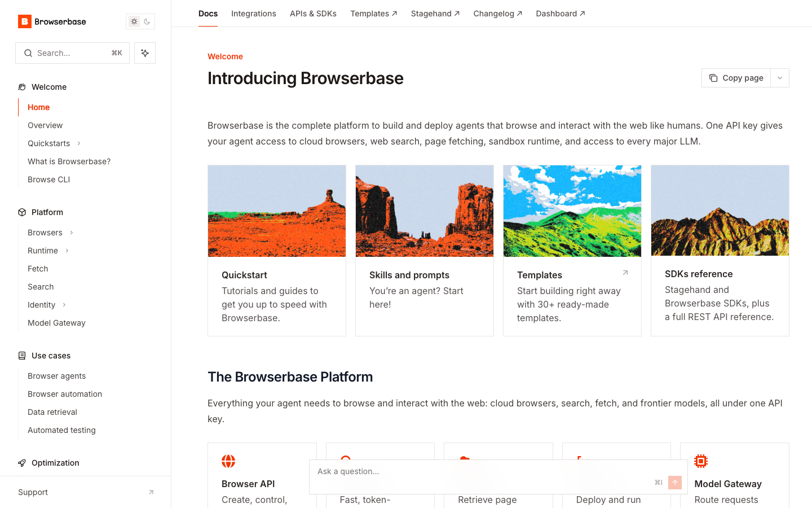The image size is (812, 508).
Task: Open Fetch in Platform section
Action: [38, 269]
